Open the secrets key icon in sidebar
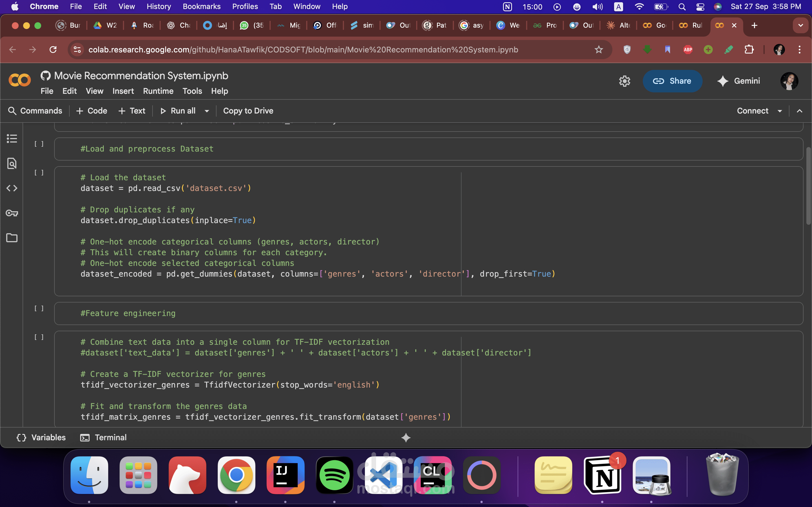Image resolution: width=812 pixels, height=507 pixels. point(12,213)
